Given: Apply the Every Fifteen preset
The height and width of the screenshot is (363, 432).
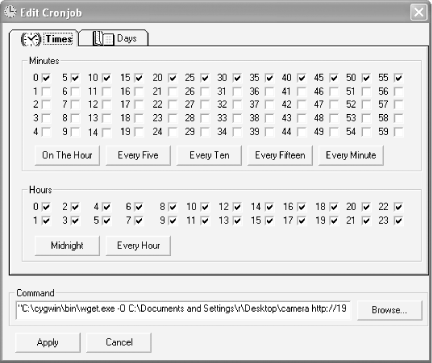Looking at the screenshot, I should pyautogui.click(x=280, y=155).
